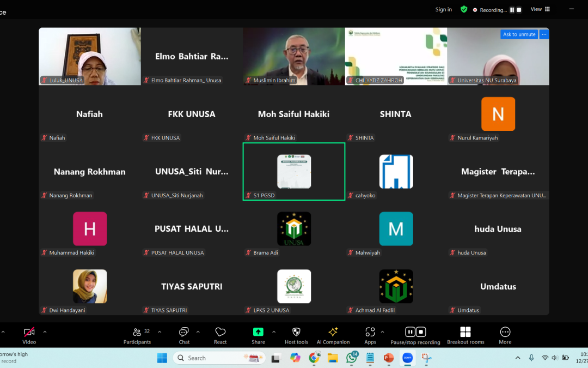Open PowerPoint from the taskbar

pos(389,358)
